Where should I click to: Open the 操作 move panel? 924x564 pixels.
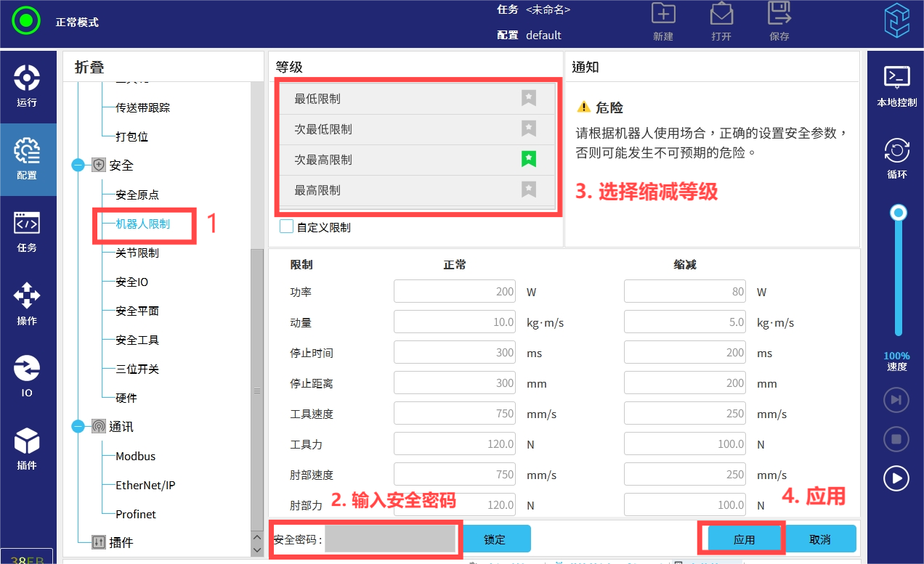coord(27,303)
